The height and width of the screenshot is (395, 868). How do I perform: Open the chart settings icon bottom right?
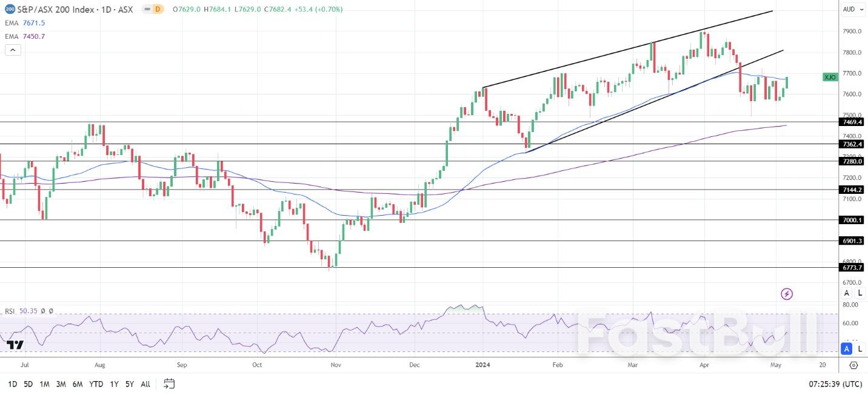pos(854,365)
